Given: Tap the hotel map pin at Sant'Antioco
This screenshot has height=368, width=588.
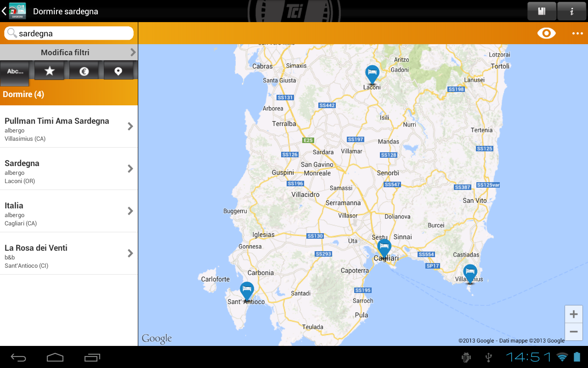Looking at the screenshot, I should [x=247, y=291].
